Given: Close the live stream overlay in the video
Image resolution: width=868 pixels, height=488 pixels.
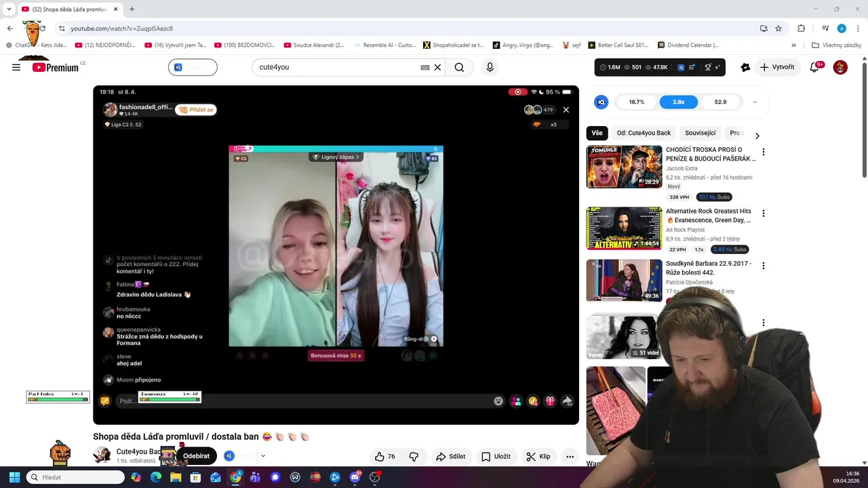Looking at the screenshot, I should 566,109.
